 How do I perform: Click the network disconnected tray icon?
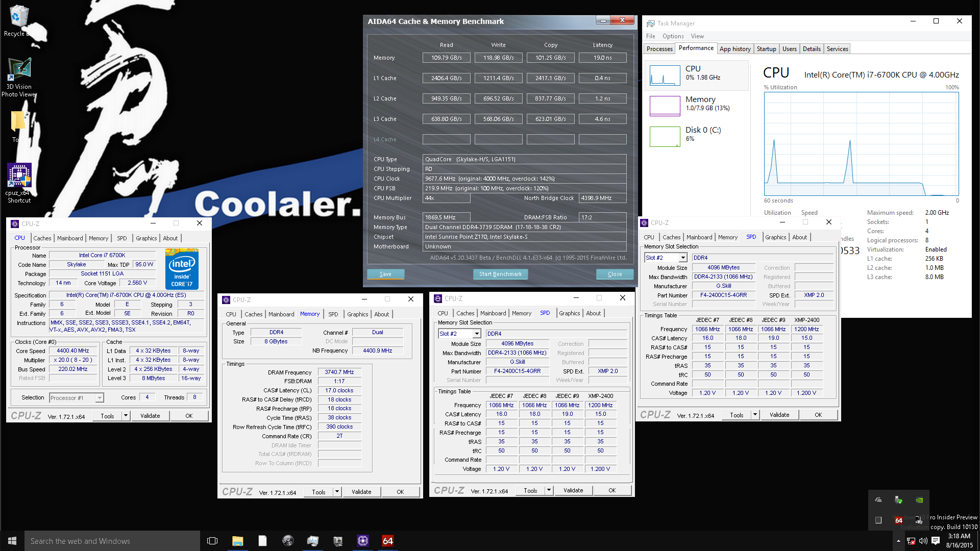click(x=911, y=541)
